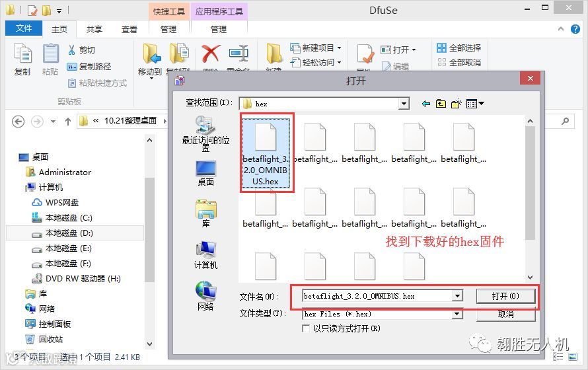Switch to Share (共享) ribbon tab
This screenshot has height=370, width=588.
point(94,29)
